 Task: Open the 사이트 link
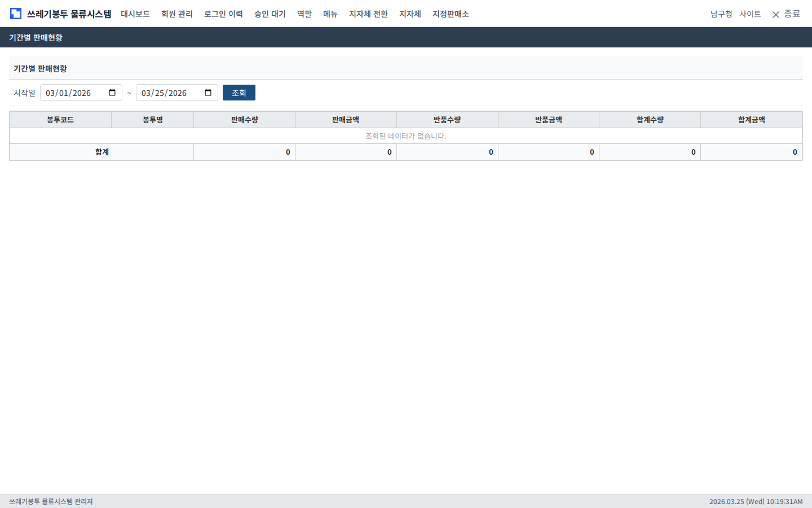750,14
